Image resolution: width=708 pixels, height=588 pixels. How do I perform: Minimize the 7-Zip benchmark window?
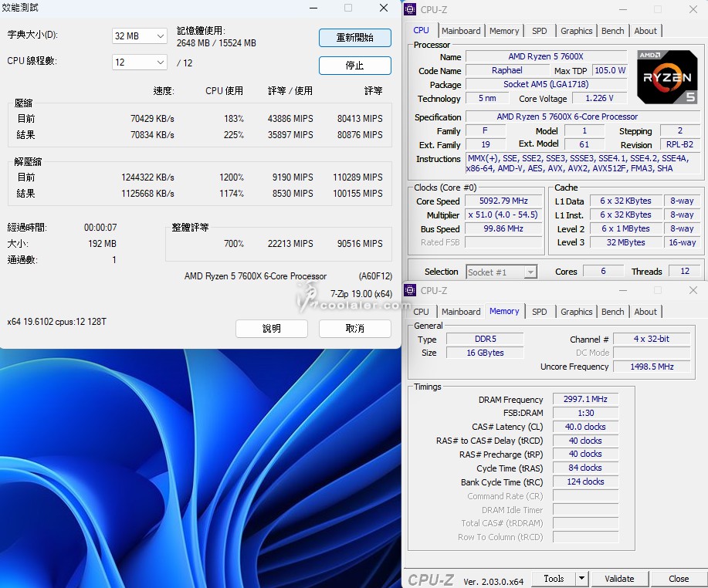(313, 8)
